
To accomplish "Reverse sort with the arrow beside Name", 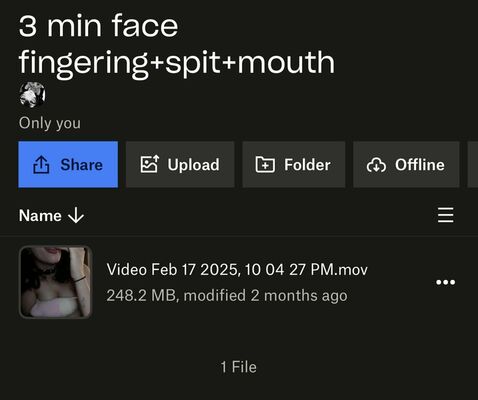I will 76,215.
